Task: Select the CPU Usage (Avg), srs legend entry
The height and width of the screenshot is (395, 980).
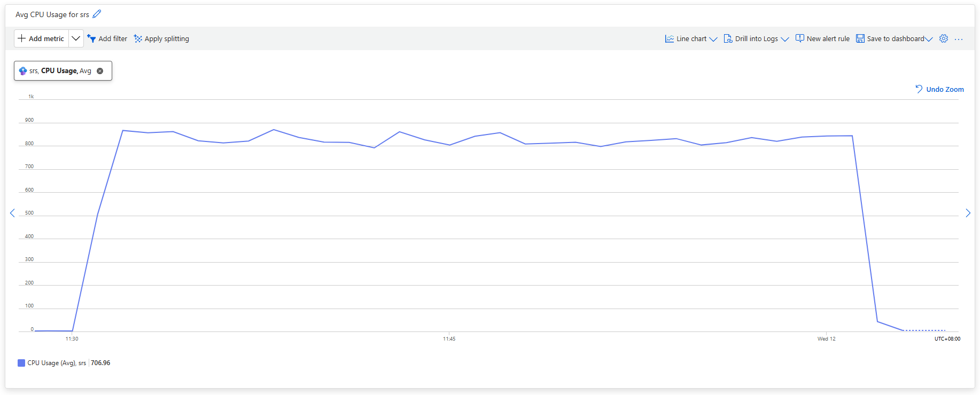Action: 57,363
